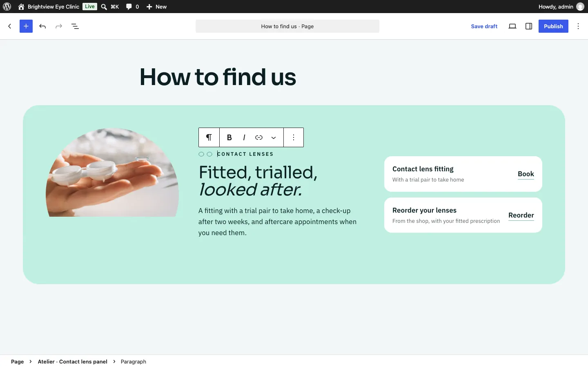Click the New content plus button
This screenshot has height=368, width=588.
pos(157,7)
